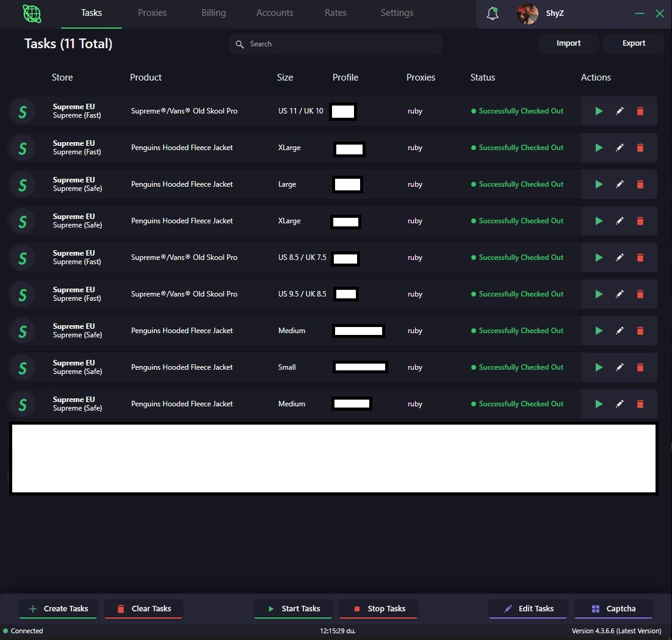Click the Proxies column header

(x=421, y=77)
